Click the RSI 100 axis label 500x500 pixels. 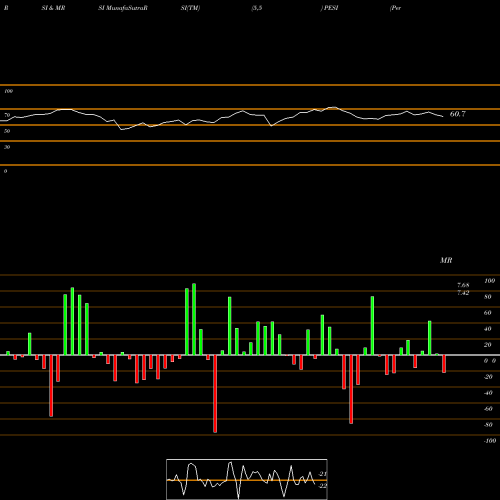(8, 91)
